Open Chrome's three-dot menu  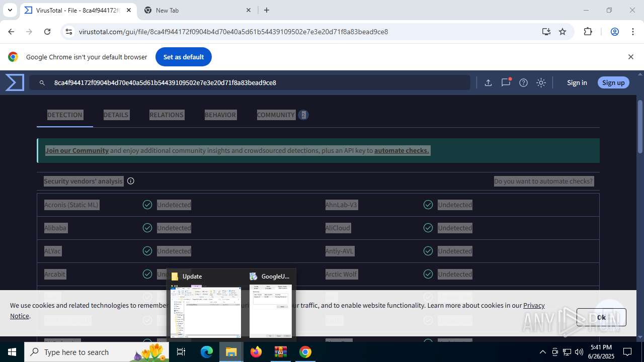point(632,32)
